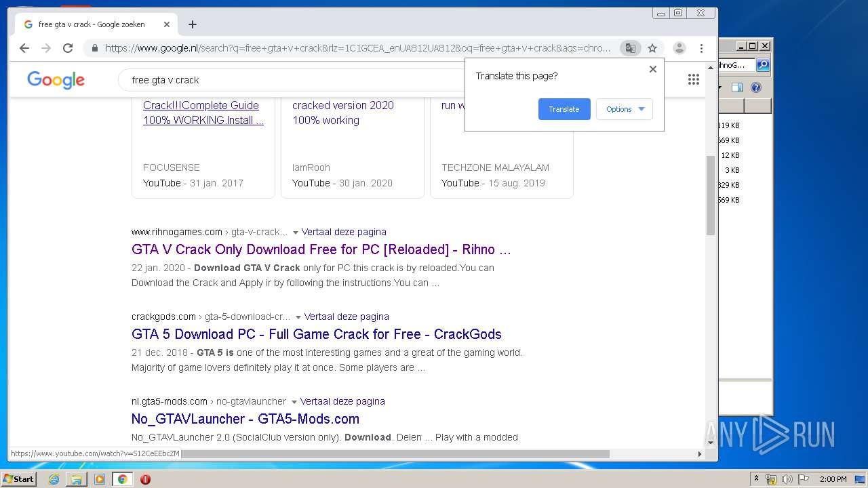Open the translate page icon in address bar
Screen dimensions: 868x488
pos(631,48)
